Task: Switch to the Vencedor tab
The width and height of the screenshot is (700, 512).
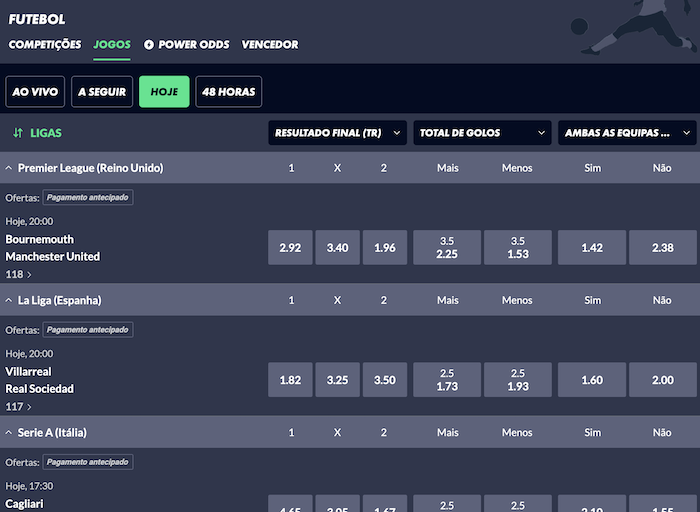Action: pos(270,45)
